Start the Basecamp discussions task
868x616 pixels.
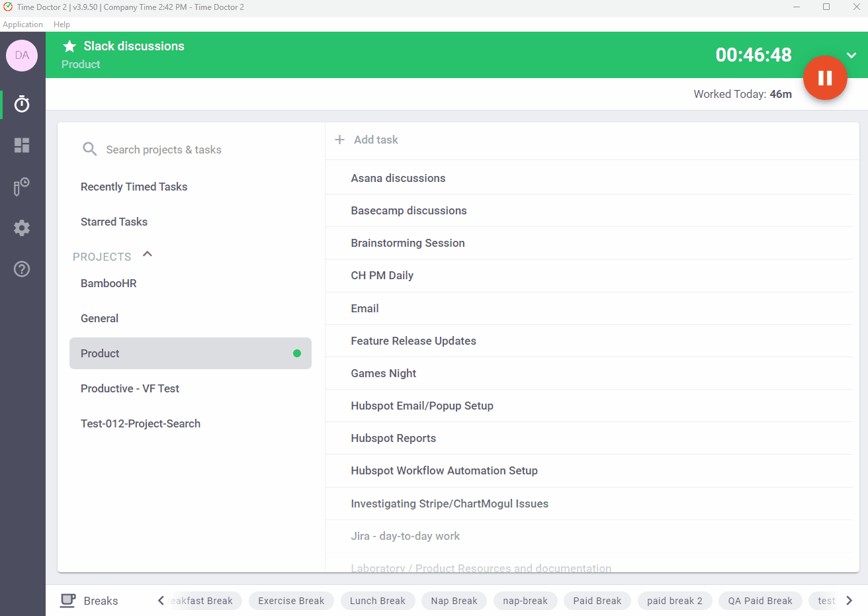point(589,210)
